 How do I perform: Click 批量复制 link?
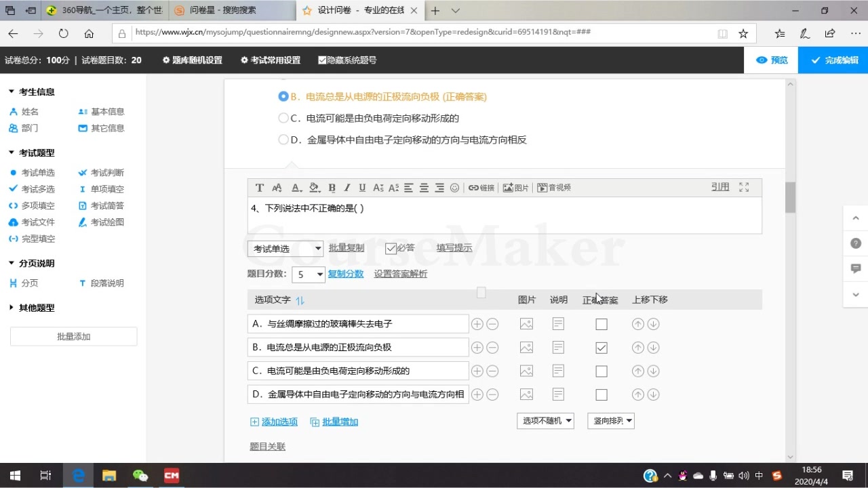click(x=347, y=248)
